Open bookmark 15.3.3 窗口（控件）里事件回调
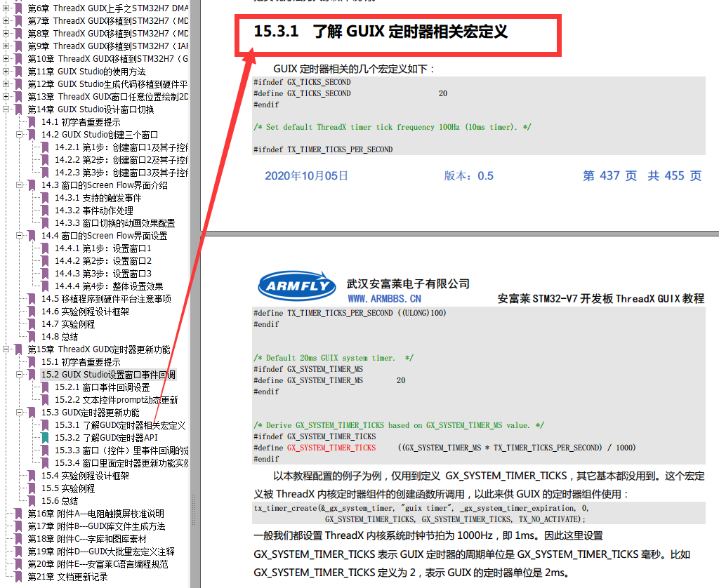Viewport: 719px width, 588px height. 121,450
